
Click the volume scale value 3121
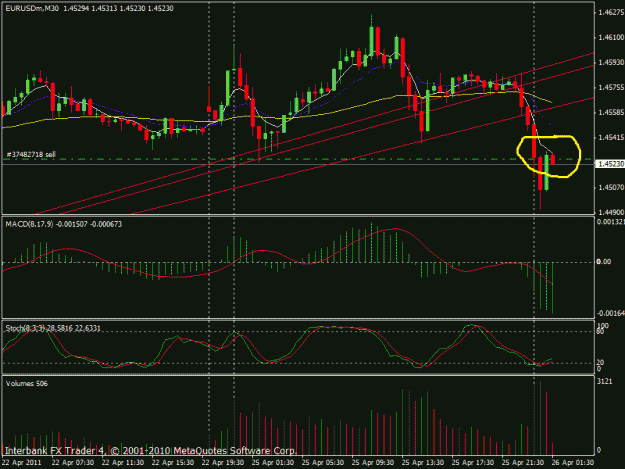click(604, 382)
